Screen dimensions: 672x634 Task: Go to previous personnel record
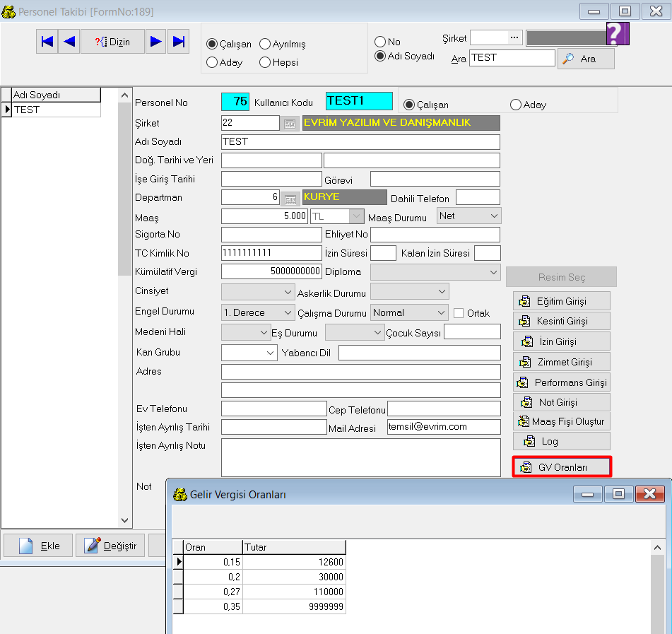[69, 42]
